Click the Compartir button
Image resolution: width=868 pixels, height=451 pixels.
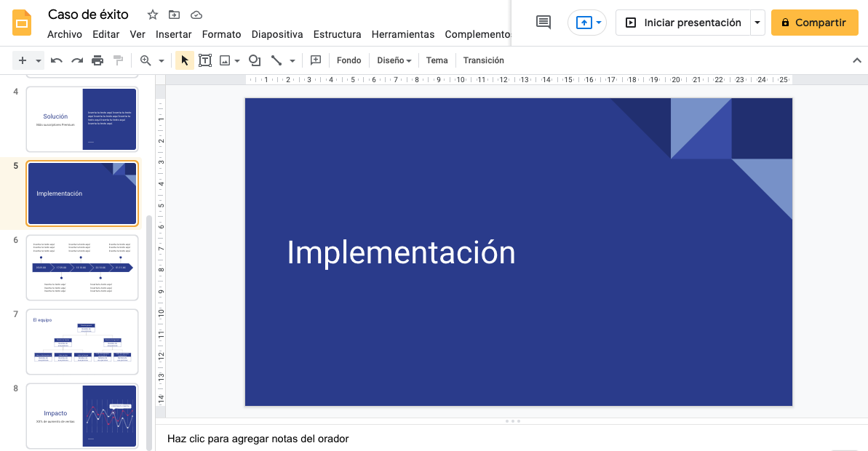click(814, 23)
